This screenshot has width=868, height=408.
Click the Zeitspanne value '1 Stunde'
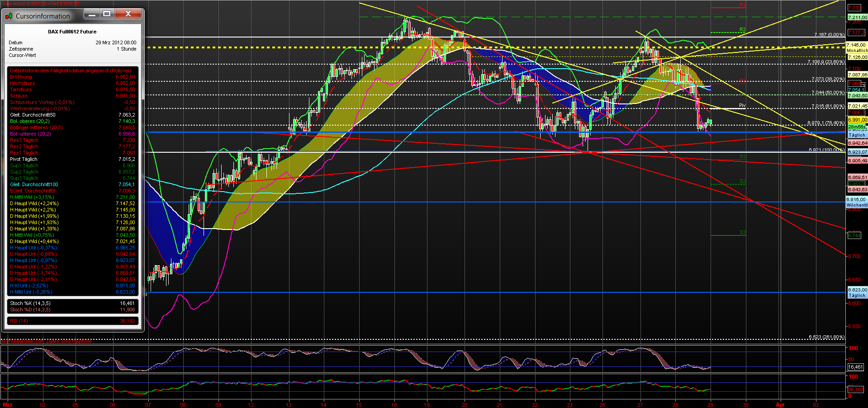[x=127, y=49]
